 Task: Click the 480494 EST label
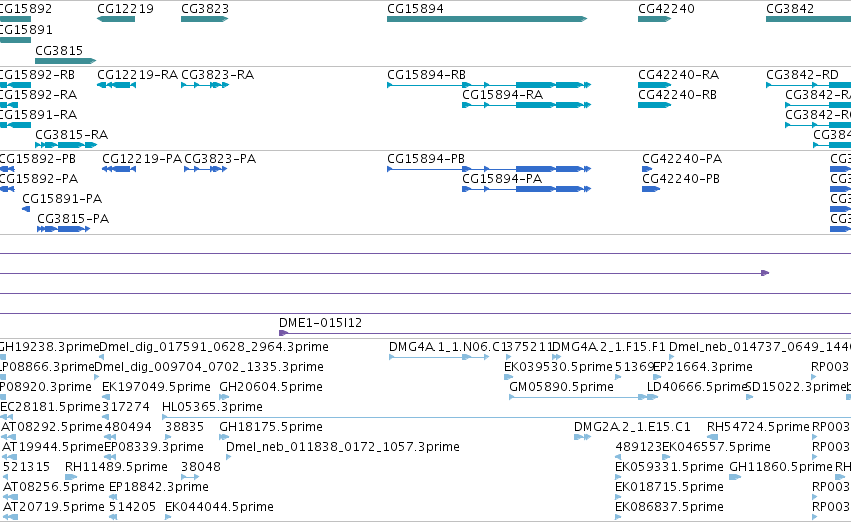click(x=128, y=426)
